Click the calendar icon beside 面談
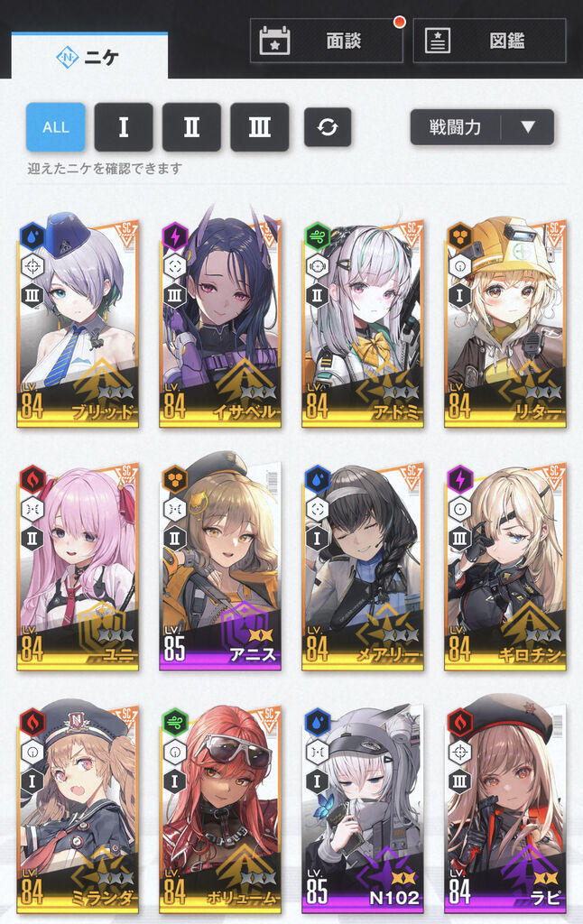The image size is (583, 924). coord(274,41)
